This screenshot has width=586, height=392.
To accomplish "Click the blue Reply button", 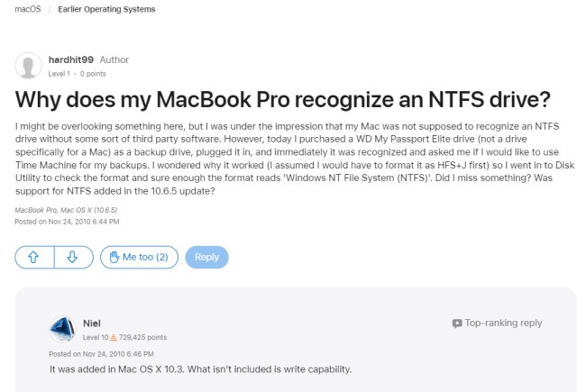I will (206, 257).
